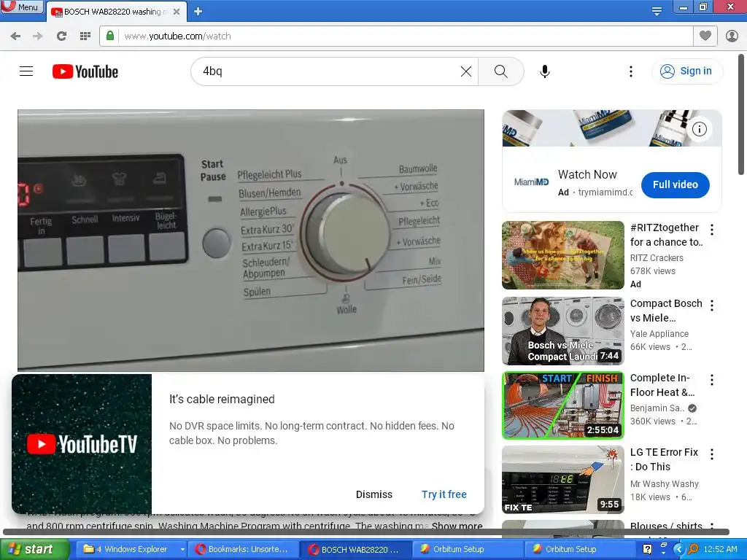Screen dimensions: 747x560
Task: Open Complete In-Floor Heat video thumbnail
Action: pos(562,405)
